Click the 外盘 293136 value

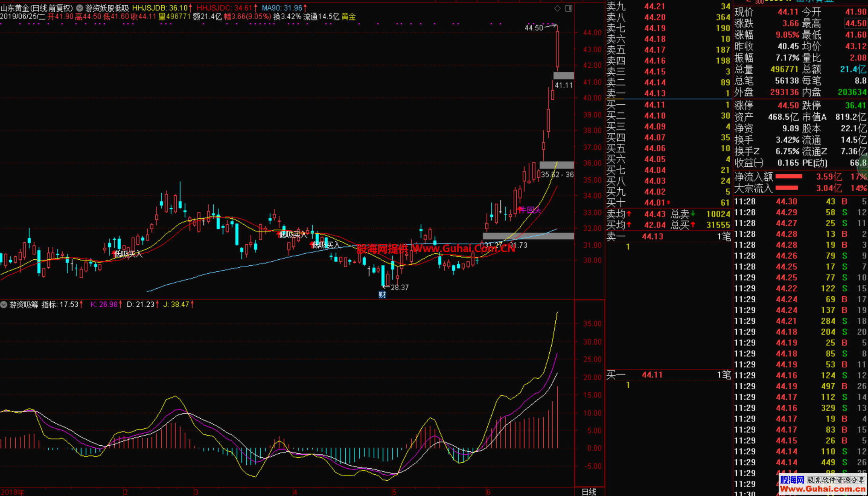(784, 92)
